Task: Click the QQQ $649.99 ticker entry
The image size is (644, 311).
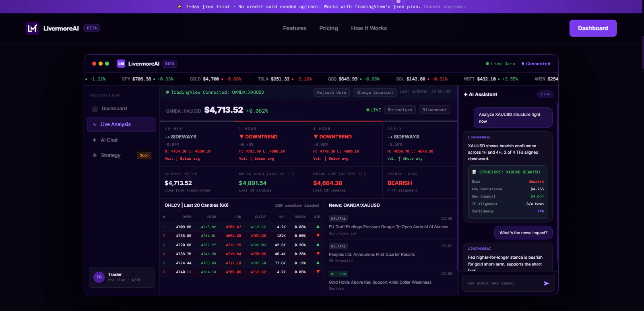Action: tap(354, 79)
